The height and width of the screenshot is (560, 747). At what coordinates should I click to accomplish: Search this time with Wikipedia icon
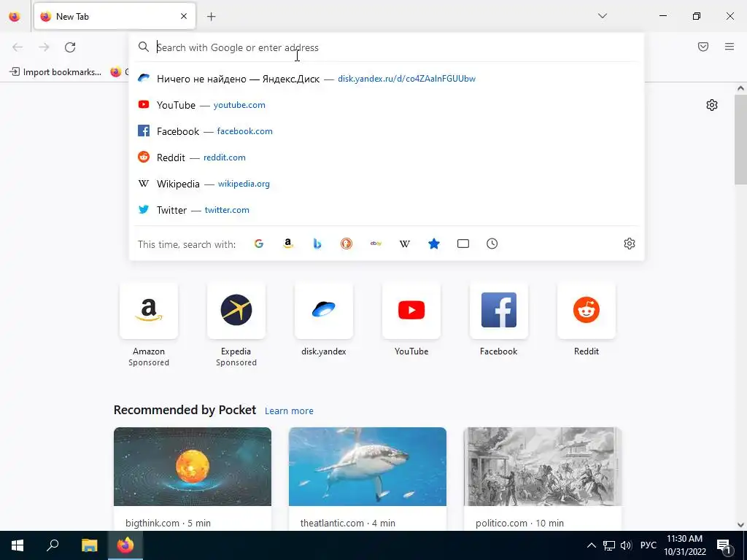click(x=404, y=244)
